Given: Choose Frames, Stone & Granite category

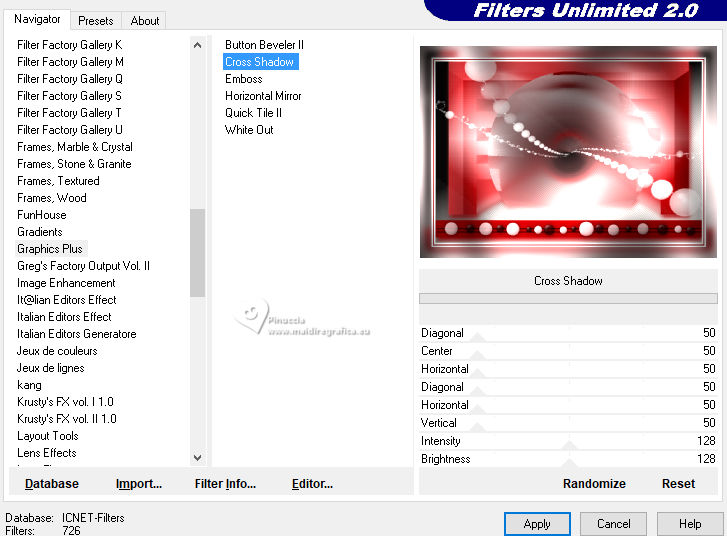Looking at the screenshot, I should point(74,164).
